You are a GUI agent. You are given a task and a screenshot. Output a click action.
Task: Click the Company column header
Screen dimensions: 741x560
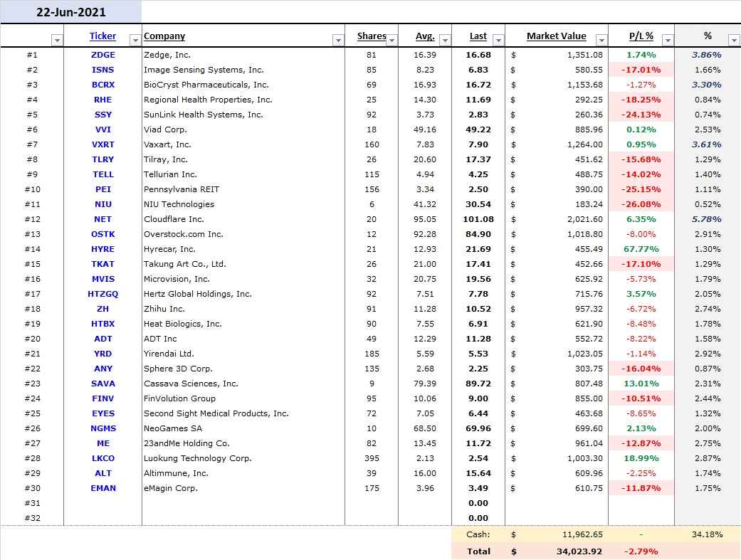(164, 36)
